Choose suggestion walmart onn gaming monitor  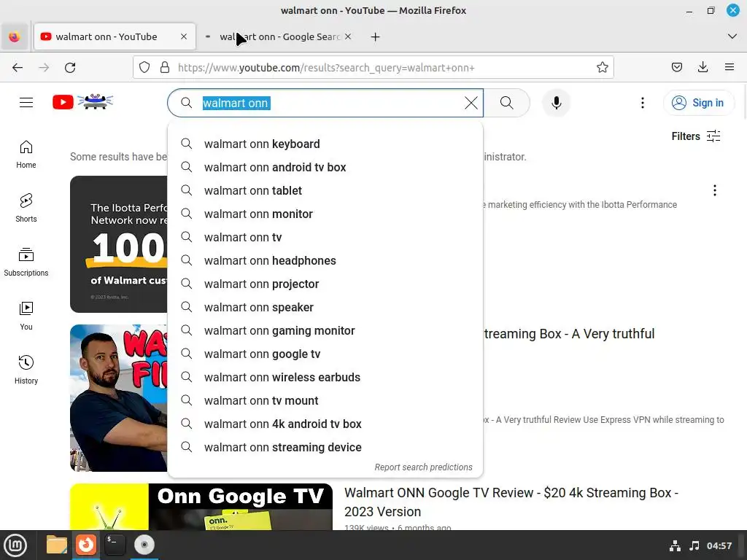pyautogui.click(x=325, y=330)
